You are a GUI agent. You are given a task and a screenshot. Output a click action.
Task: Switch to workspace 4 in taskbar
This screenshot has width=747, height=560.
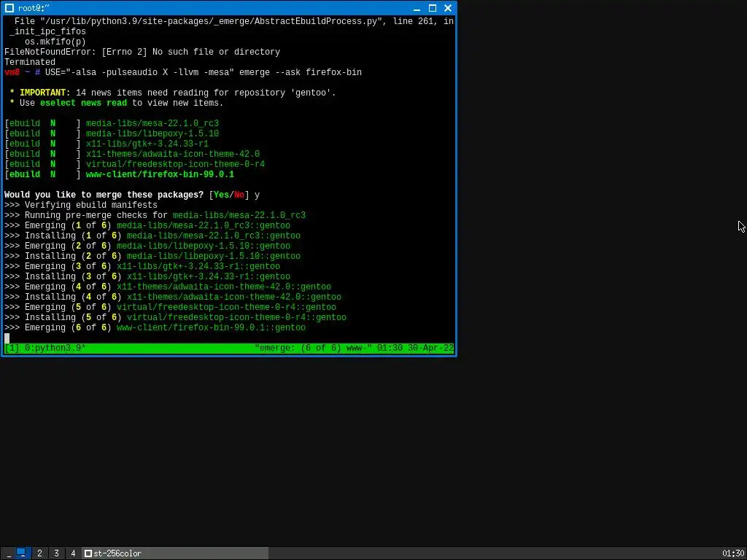(73, 553)
